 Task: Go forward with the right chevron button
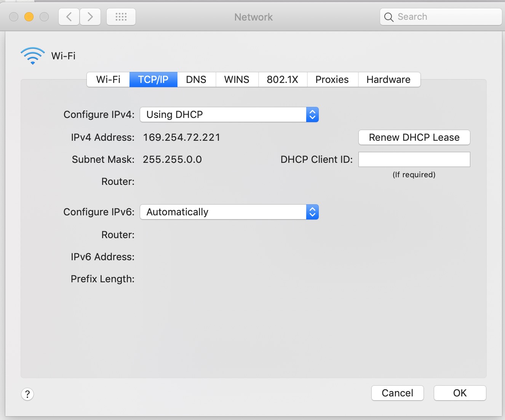[x=90, y=17]
